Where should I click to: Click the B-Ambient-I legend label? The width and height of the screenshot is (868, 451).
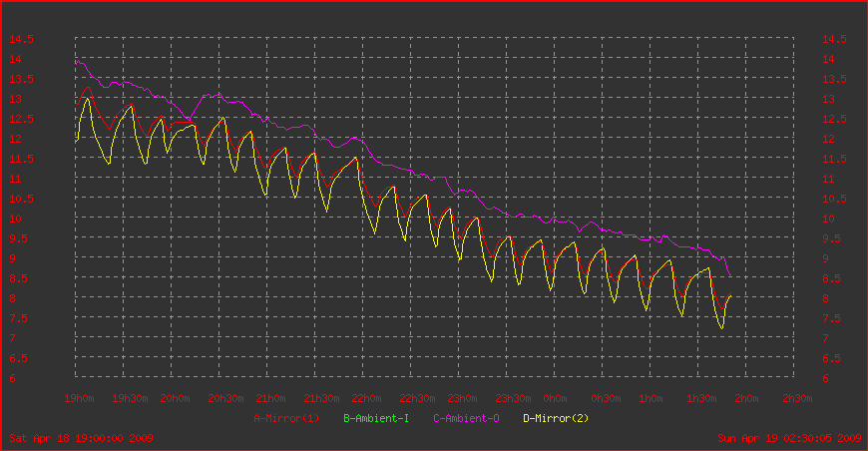click(x=376, y=418)
